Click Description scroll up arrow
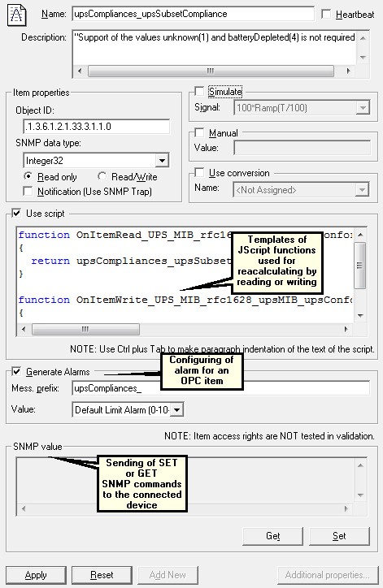 (363, 38)
